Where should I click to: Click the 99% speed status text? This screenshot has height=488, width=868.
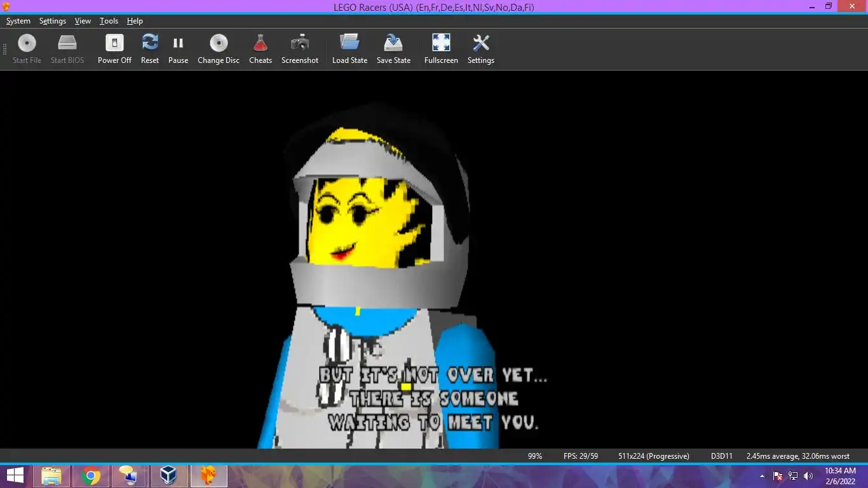[x=535, y=456]
